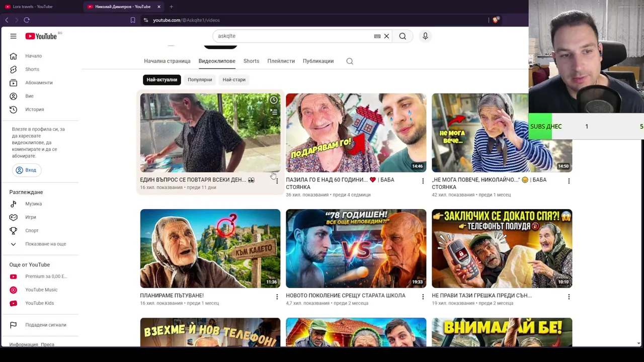Open video titled ЕДИН ВЪПРОС СЕ ПОВТАРЯ ВСЕКИ ДЕН
Viewport: 644px width, 362px height.
click(197, 180)
